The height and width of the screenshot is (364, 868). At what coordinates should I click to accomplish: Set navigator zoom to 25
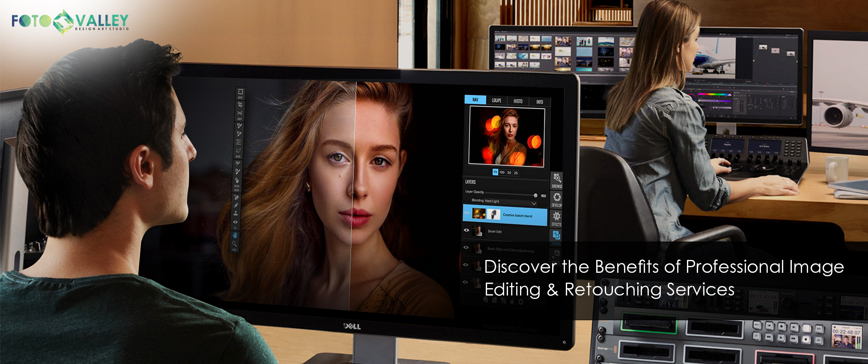coord(516,173)
